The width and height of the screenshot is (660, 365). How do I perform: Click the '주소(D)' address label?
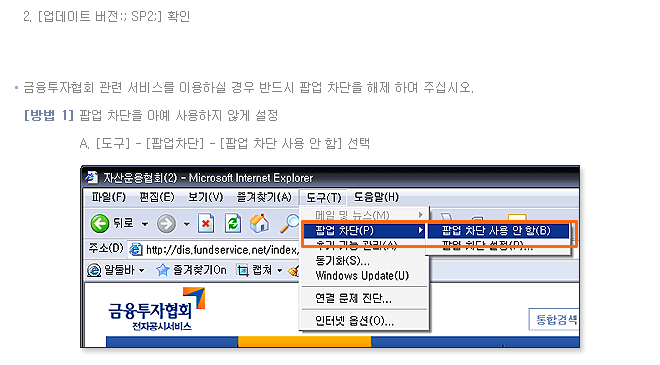[106, 248]
